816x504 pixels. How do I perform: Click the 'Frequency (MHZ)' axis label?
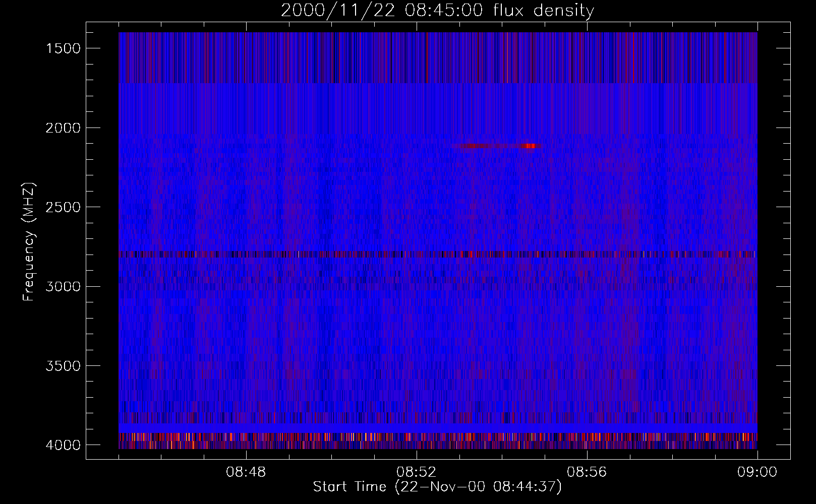coord(29,242)
